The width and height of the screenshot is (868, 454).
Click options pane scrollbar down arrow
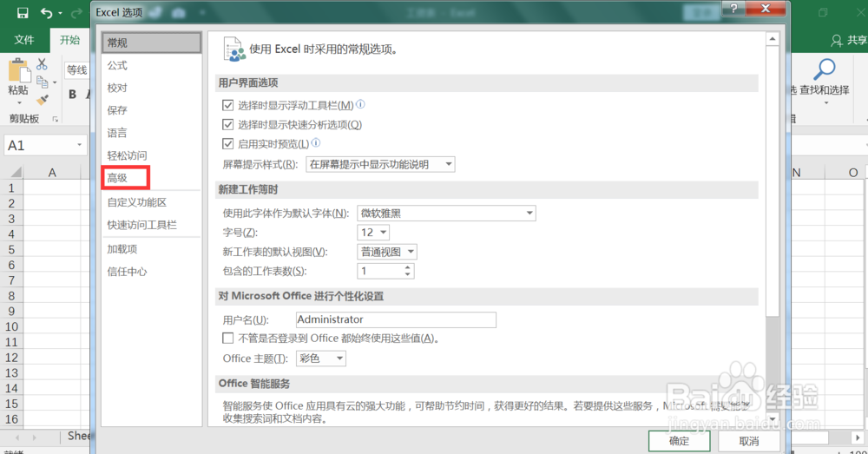(773, 419)
